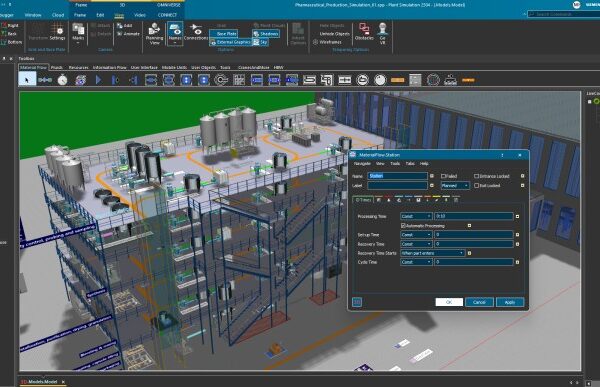This screenshot has width=600, height=387.
Task: Select the Source triangle icon in Toolbox
Action: [x=98, y=80]
